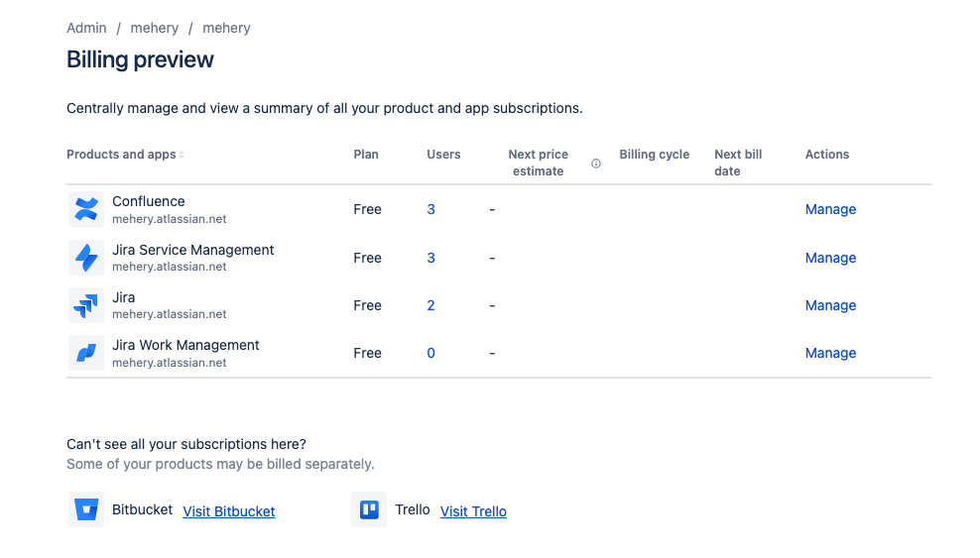
Task: Click the Actions column header
Action: click(827, 155)
